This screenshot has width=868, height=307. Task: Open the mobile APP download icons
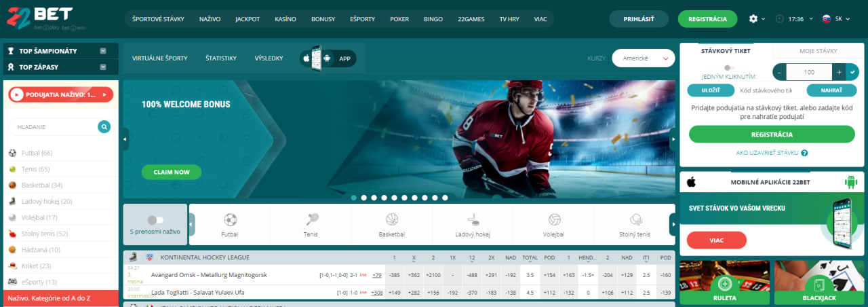point(328,58)
